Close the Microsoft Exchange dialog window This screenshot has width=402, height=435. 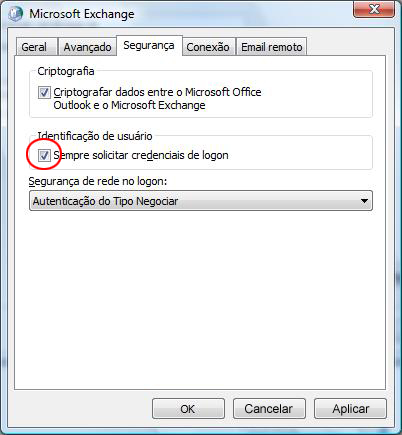tap(374, 9)
